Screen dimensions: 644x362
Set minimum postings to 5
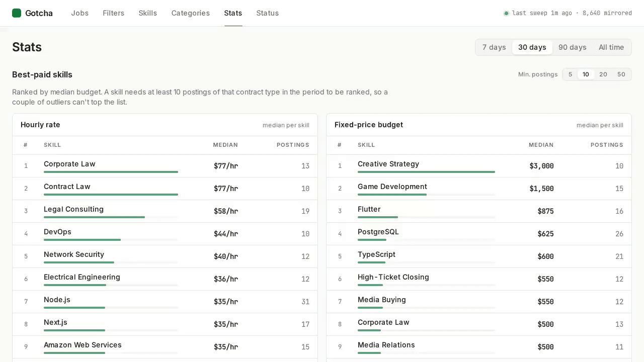pyautogui.click(x=570, y=74)
